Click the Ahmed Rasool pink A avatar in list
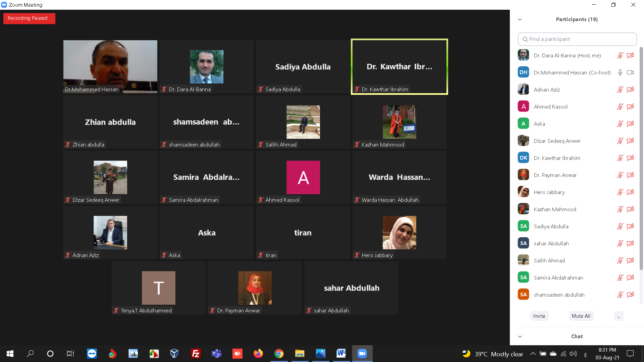644x362 pixels. (x=523, y=107)
